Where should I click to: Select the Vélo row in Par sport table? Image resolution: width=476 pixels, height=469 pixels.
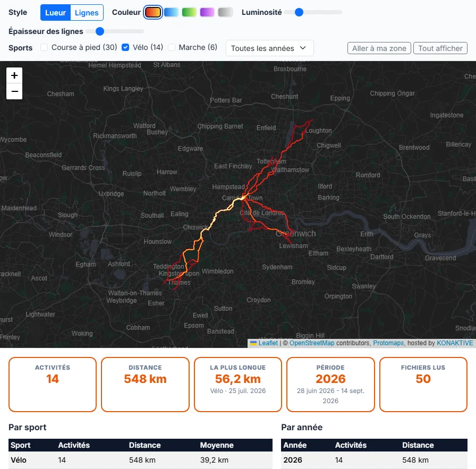(141, 460)
